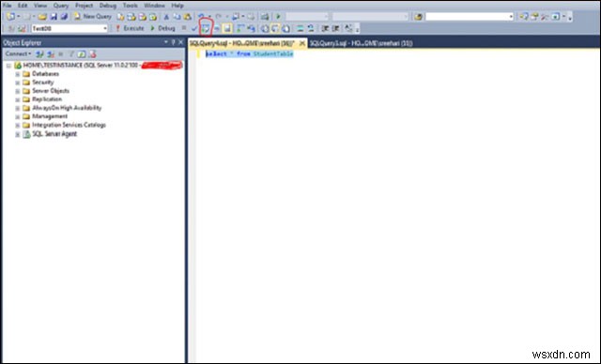The image size is (601, 364).
Task: Click the Change Connection icon
Action: 22,28
